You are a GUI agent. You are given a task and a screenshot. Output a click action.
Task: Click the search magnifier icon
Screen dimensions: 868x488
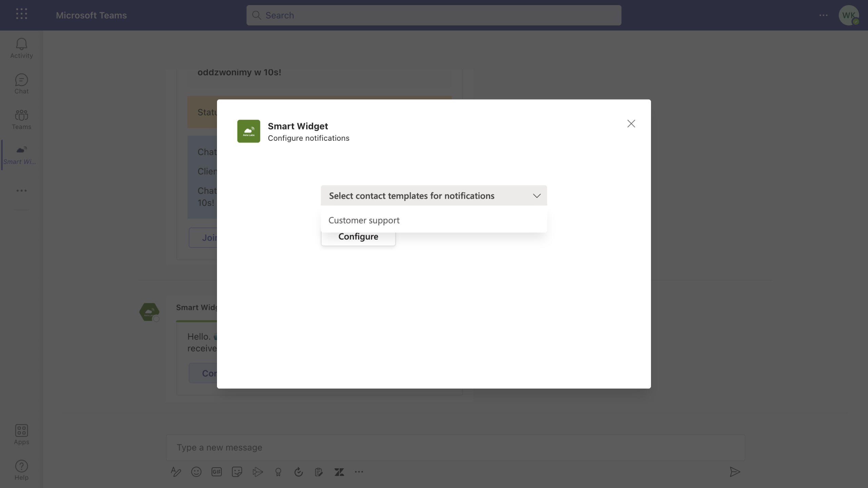(257, 15)
